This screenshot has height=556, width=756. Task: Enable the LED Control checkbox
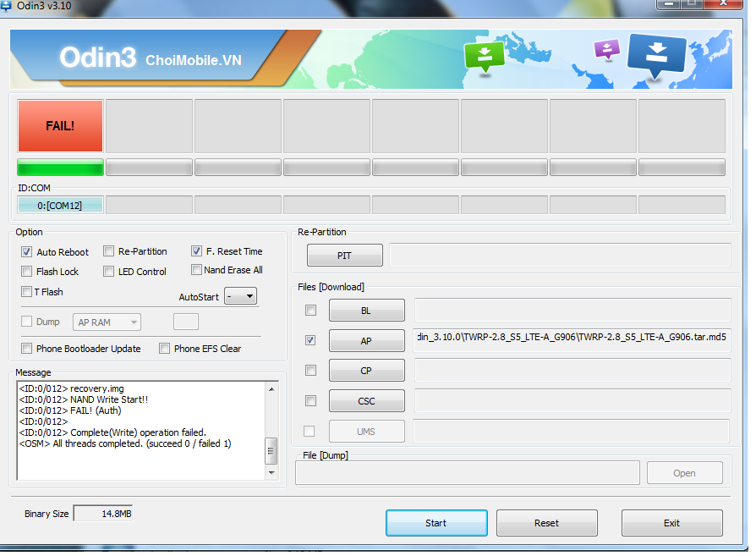pyautogui.click(x=108, y=272)
